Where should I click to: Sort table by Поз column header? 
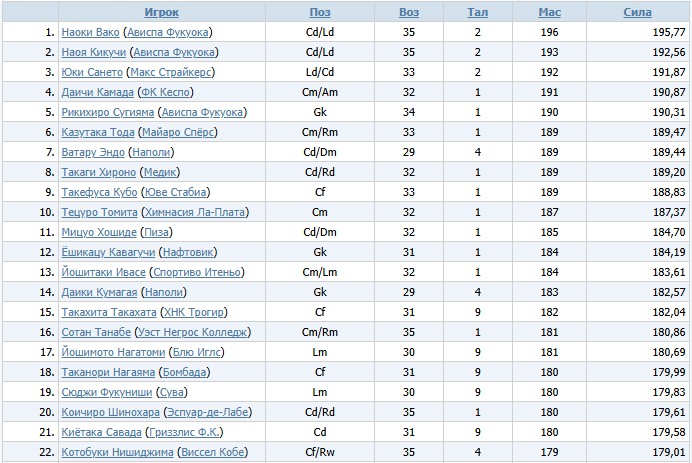pyautogui.click(x=320, y=13)
